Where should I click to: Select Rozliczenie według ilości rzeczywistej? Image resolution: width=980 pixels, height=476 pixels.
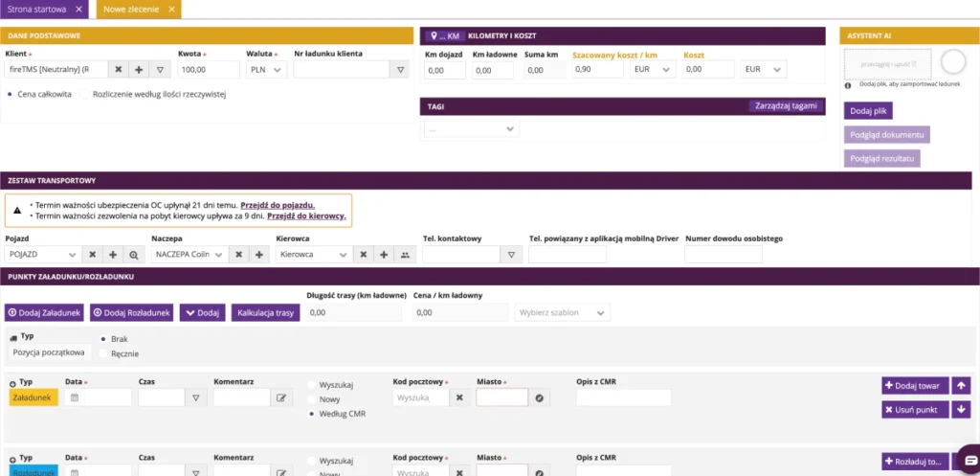pos(84,95)
